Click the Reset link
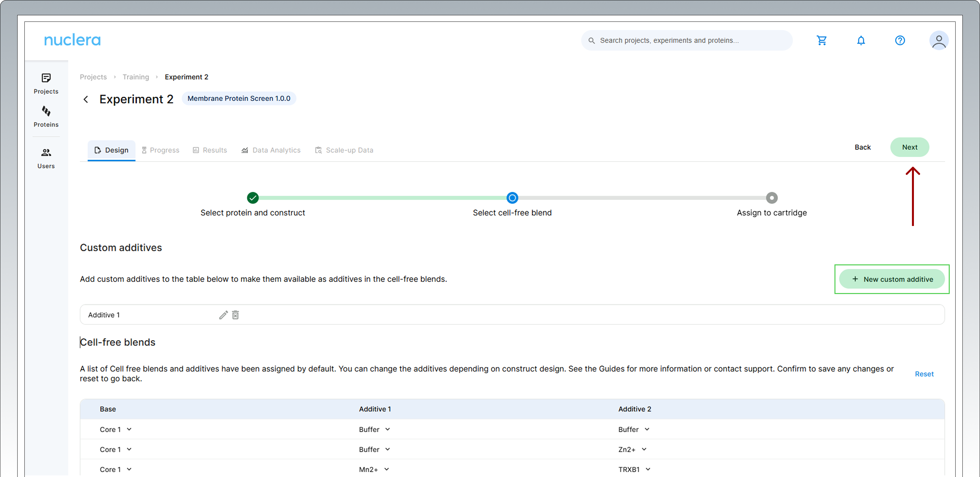Viewport: 980px width, 477px height. pyautogui.click(x=924, y=374)
